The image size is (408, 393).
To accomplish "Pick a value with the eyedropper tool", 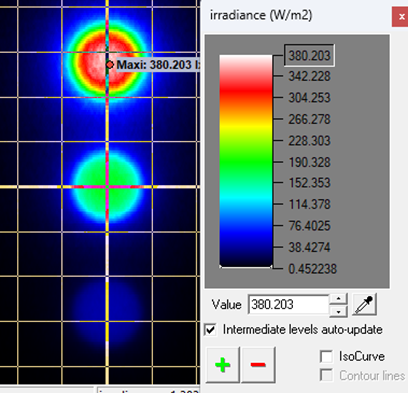I will pyautogui.click(x=364, y=304).
